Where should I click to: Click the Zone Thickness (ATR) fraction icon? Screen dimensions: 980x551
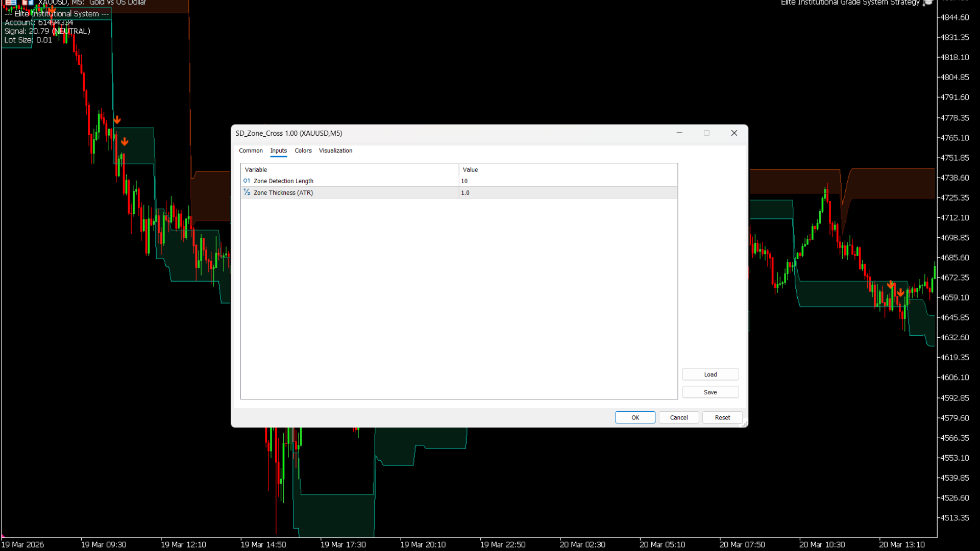[247, 192]
